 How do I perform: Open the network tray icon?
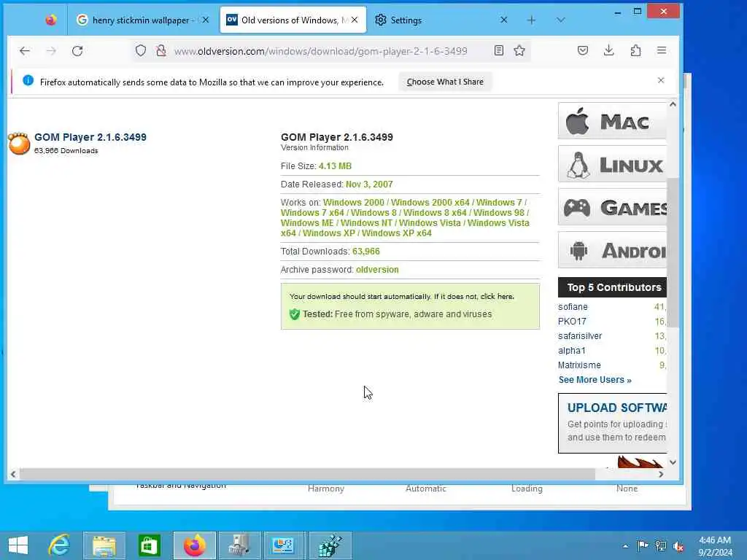click(661, 545)
